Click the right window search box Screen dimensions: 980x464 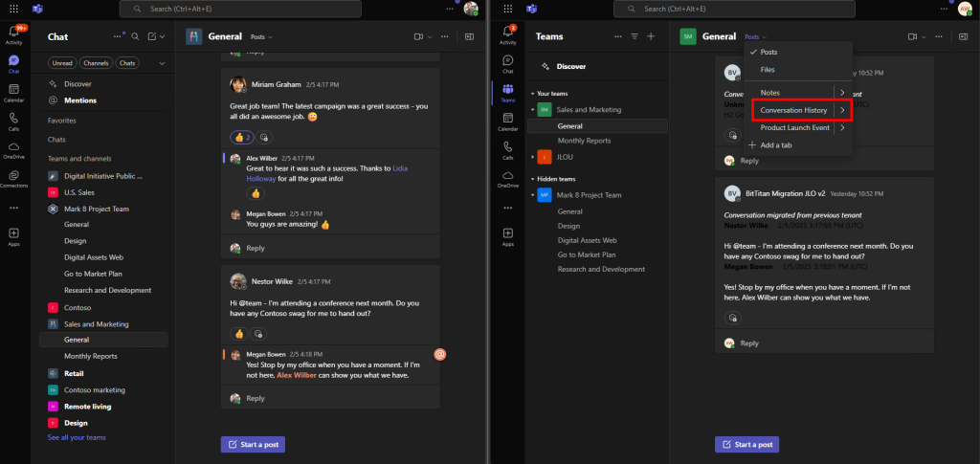coord(734,9)
